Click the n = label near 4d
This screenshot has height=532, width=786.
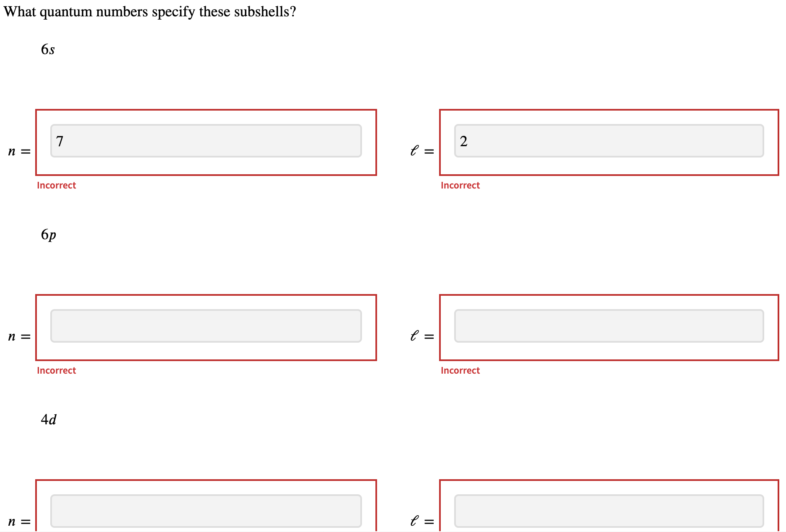19,521
